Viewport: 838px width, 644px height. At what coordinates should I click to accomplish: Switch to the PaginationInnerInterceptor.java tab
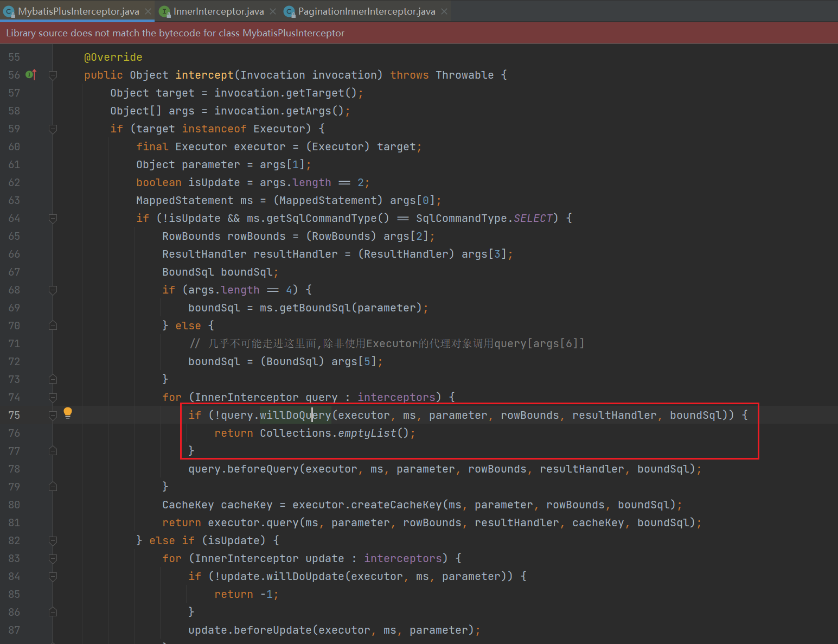366,11
